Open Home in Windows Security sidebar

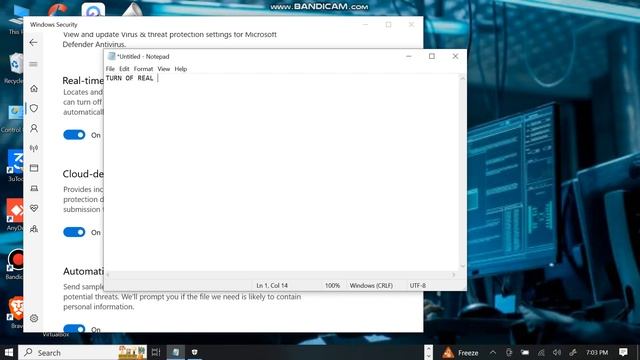click(x=34, y=88)
